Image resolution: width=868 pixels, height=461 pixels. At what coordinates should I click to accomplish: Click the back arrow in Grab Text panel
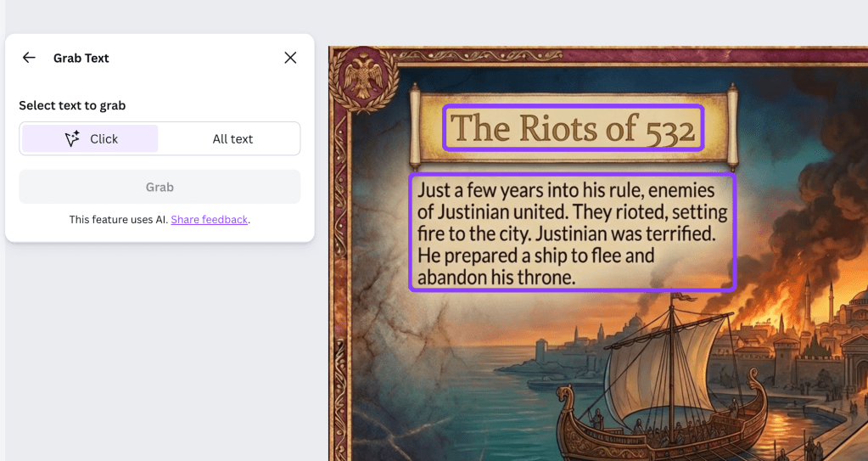[x=29, y=58]
